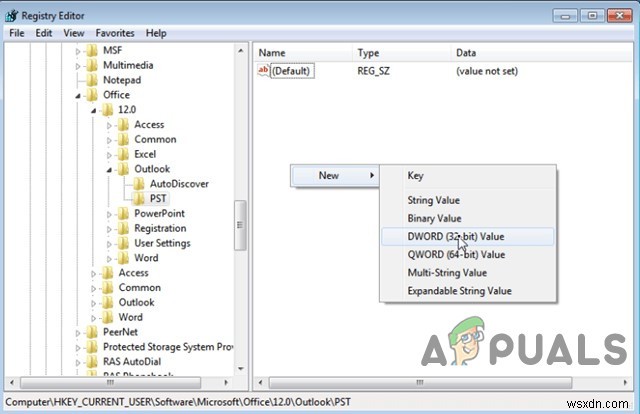Click the tree pane vertical scrollbar thumb

tap(240, 225)
